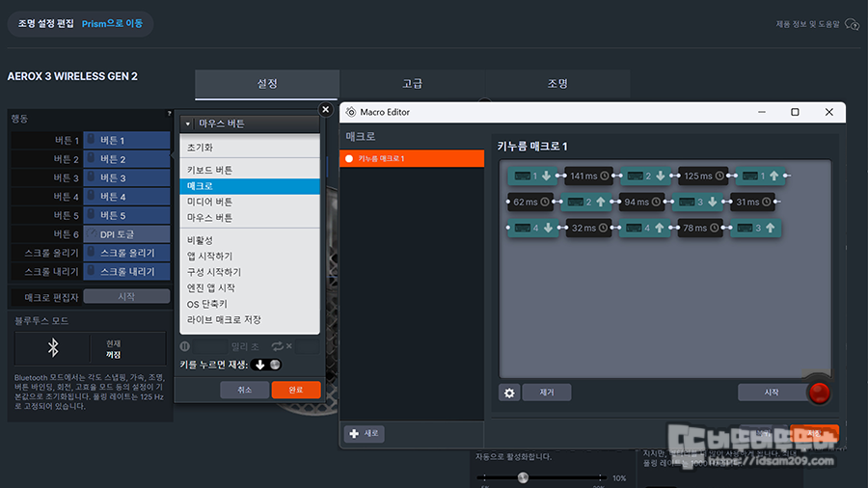Select the 78 ms delay block
Screen dimensions: 868x488
point(700,228)
